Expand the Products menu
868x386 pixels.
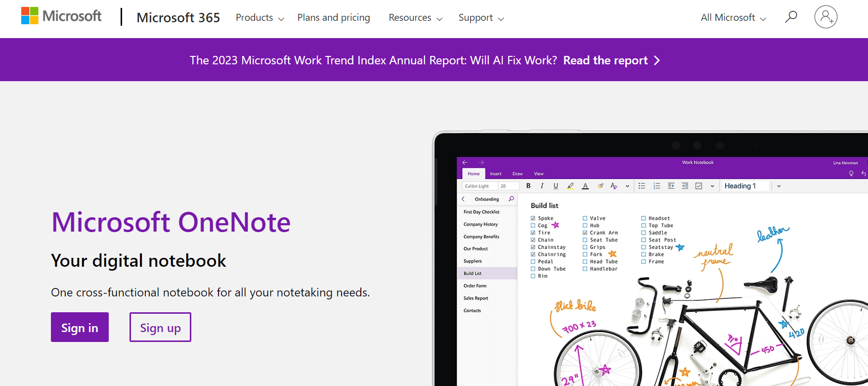tap(260, 18)
